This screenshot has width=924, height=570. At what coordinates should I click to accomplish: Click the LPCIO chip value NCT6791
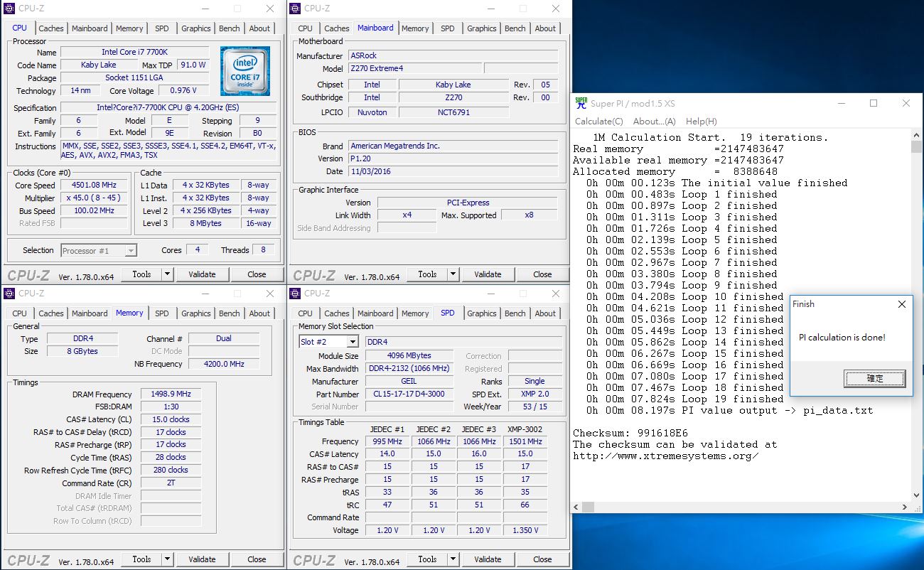(453, 112)
